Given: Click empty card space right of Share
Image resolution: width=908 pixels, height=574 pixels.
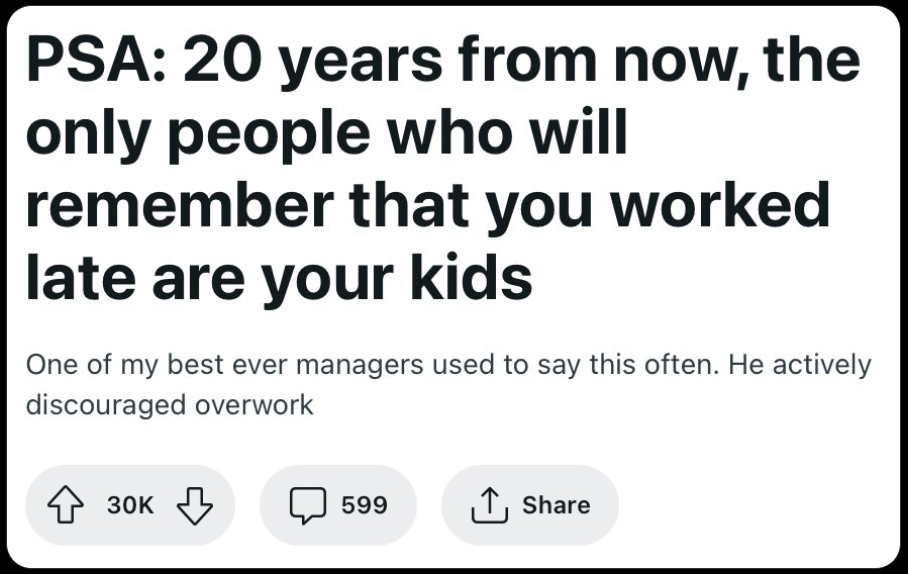Looking at the screenshot, I should click(753, 505).
